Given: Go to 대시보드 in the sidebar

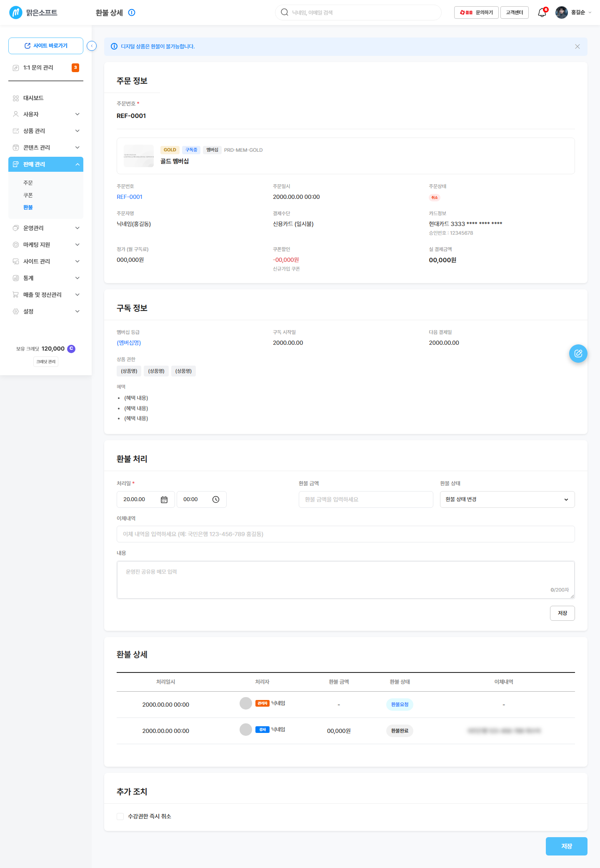Looking at the screenshot, I should [x=33, y=98].
